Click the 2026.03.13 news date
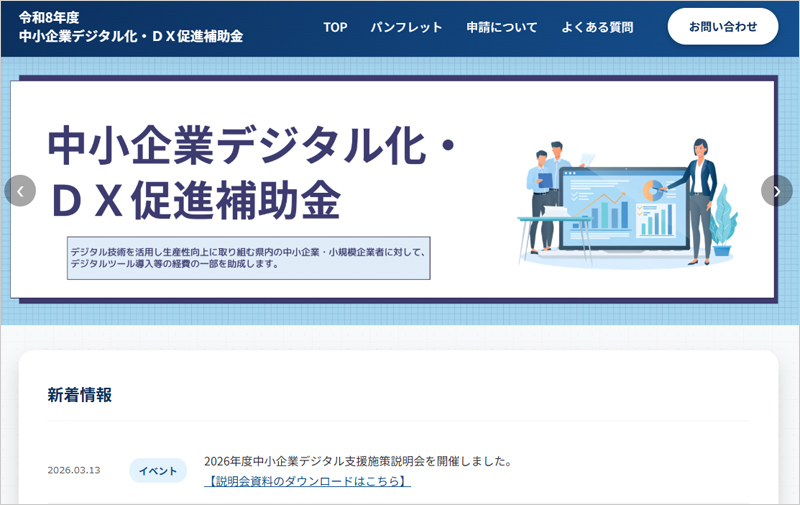The height and width of the screenshot is (505, 800). pos(73,471)
